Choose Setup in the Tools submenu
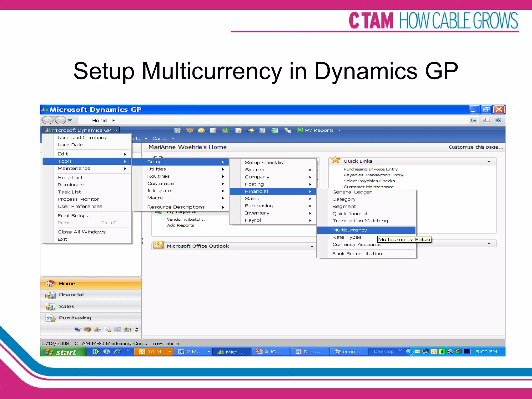The height and width of the screenshot is (399, 532). pyautogui.click(x=181, y=162)
